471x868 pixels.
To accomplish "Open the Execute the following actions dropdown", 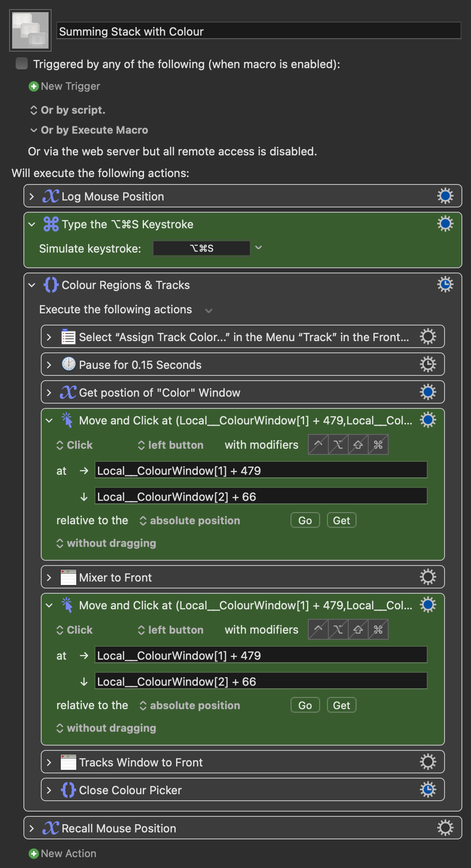I will (209, 310).
